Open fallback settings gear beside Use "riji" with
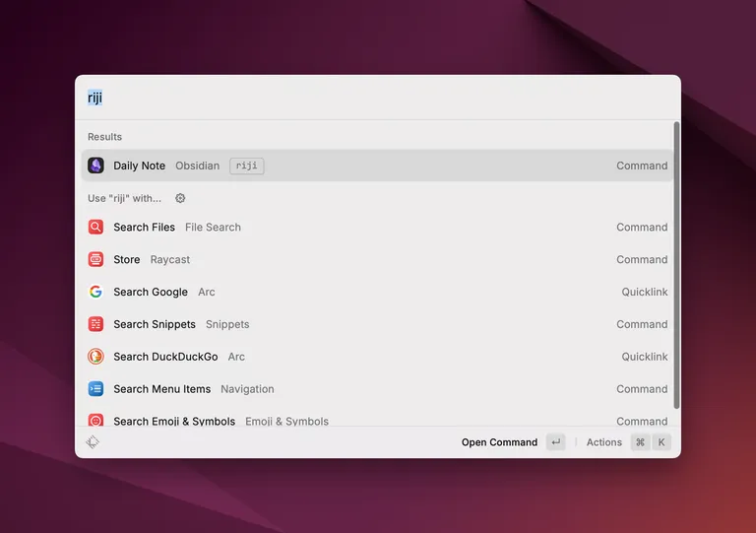Image resolution: width=756 pixels, height=533 pixels. tap(180, 198)
